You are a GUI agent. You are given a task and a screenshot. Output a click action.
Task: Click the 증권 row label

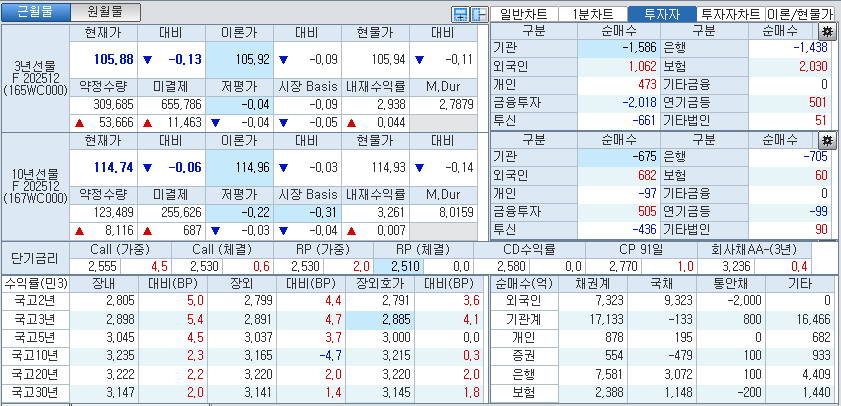(524, 356)
